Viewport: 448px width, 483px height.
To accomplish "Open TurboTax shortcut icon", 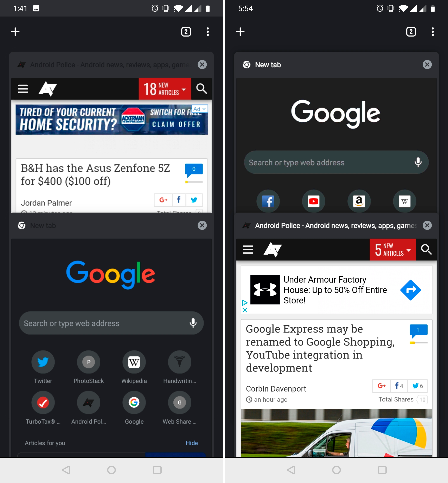I will (x=43, y=402).
